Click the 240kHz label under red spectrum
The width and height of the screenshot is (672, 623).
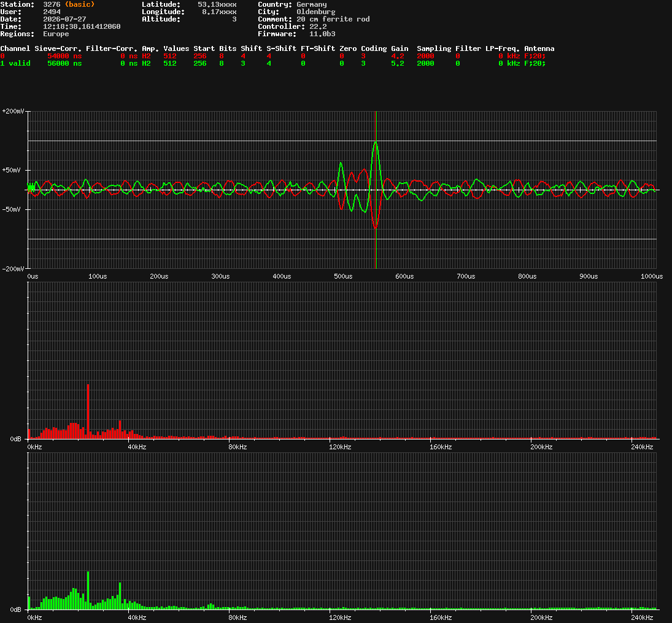pyautogui.click(x=642, y=447)
